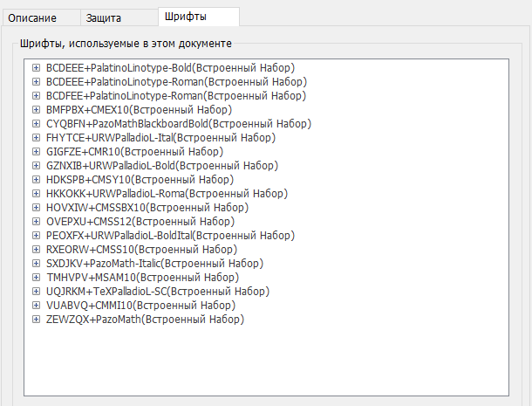532x406 pixels.
Task: Select the BCDEEE+PalatinoLinotype-Bold row text
Action: point(170,68)
